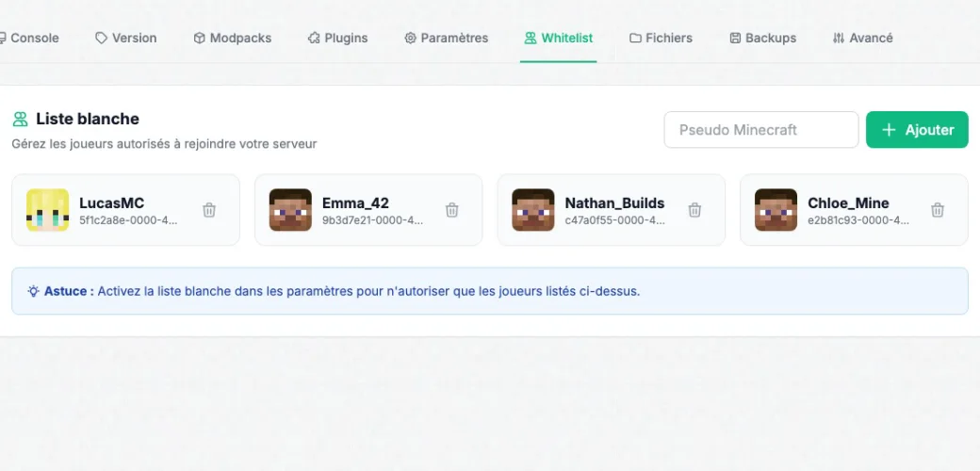Click the Ajouter button
This screenshot has width=980, height=471.
click(x=917, y=130)
